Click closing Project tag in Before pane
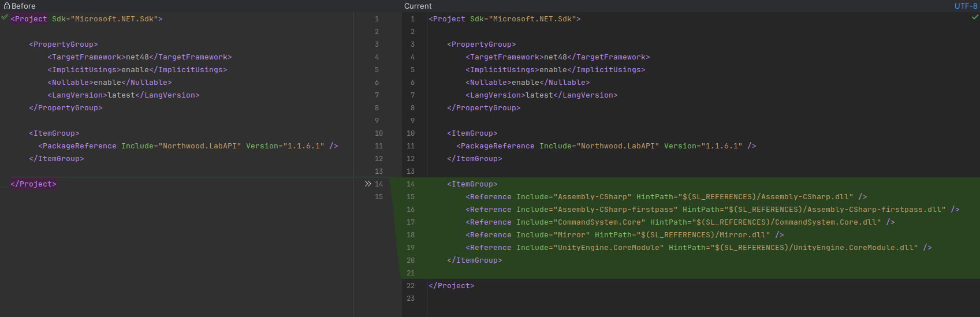 coord(33,184)
